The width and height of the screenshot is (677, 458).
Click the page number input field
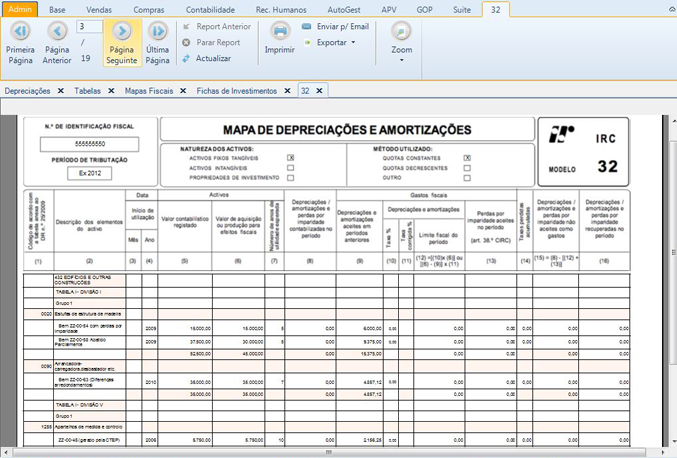(88, 26)
